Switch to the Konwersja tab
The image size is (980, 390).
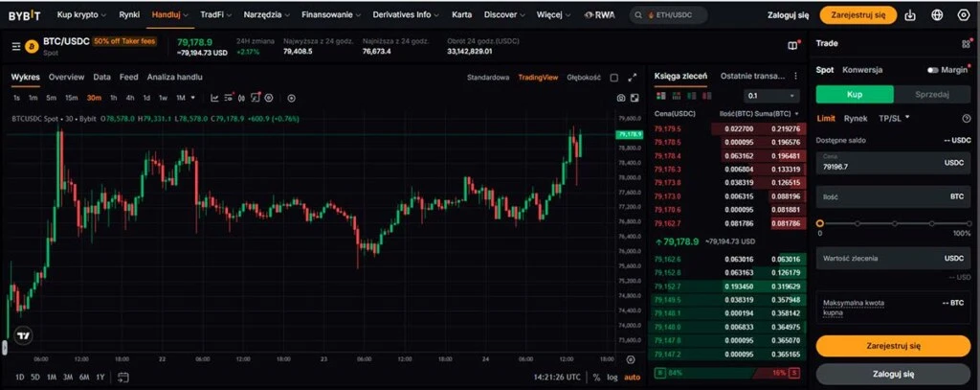[x=862, y=70]
